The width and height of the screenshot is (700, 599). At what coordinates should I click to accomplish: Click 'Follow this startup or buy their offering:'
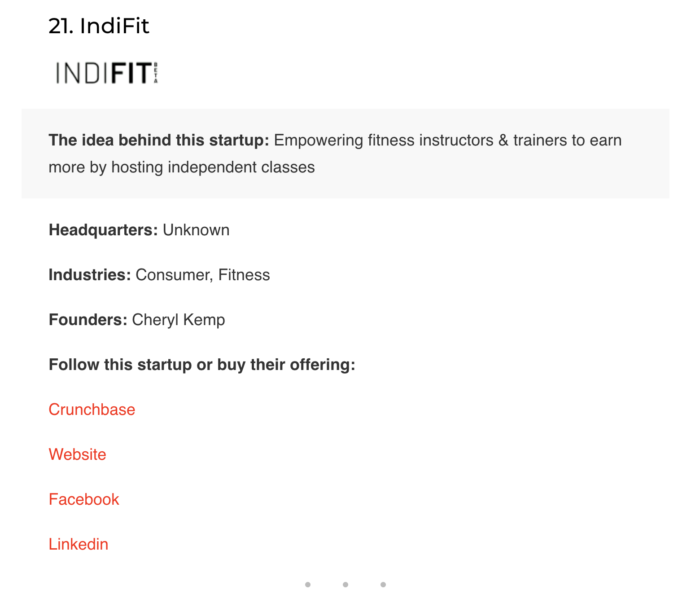click(x=202, y=365)
